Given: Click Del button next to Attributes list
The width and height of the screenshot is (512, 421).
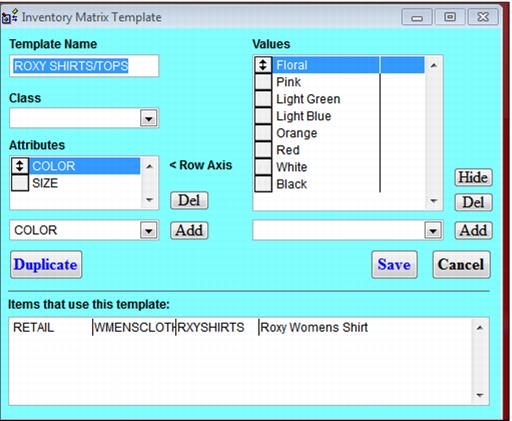Looking at the screenshot, I should pos(189,200).
